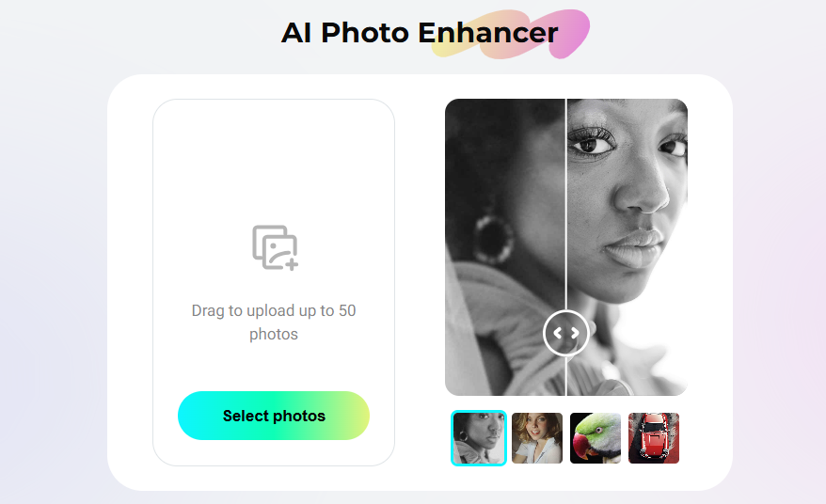Click the hoop earring in the preview image
Screen dimensions: 826x504
494,239
